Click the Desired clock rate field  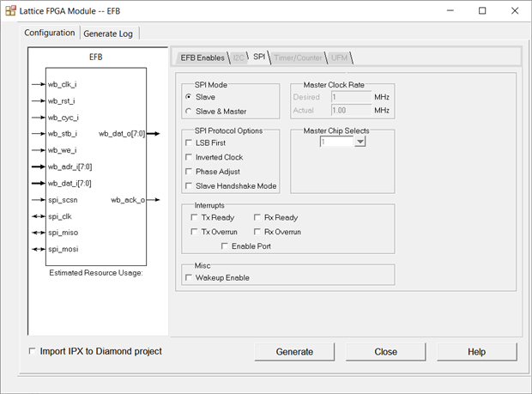click(352, 97)
